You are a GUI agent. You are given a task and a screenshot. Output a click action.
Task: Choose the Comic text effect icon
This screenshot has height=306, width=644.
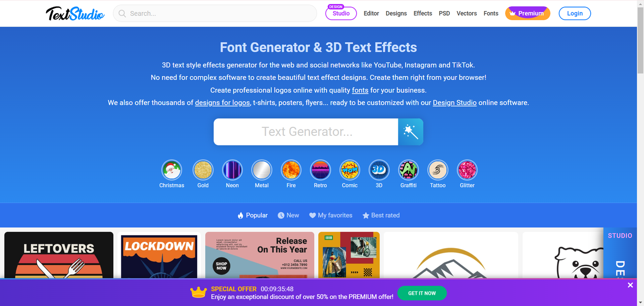350,171
